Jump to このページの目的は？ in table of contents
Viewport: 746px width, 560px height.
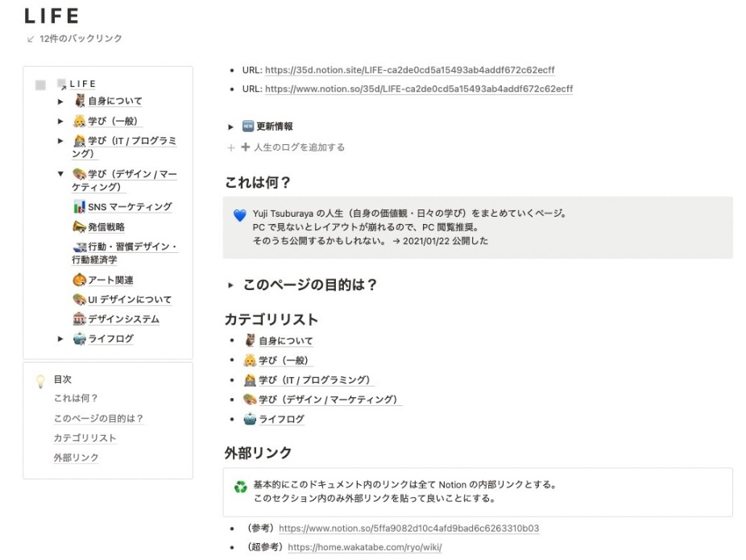click(x=98, y=418)
